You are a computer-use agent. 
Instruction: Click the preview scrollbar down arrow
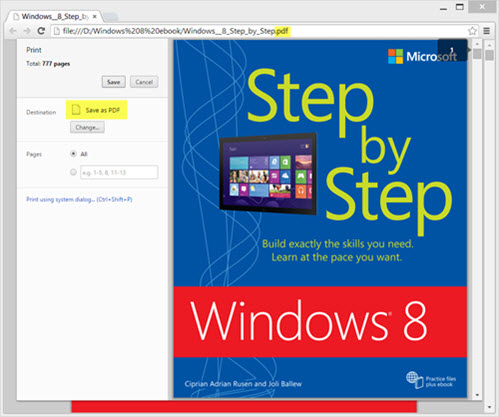[x=477, y=395]
